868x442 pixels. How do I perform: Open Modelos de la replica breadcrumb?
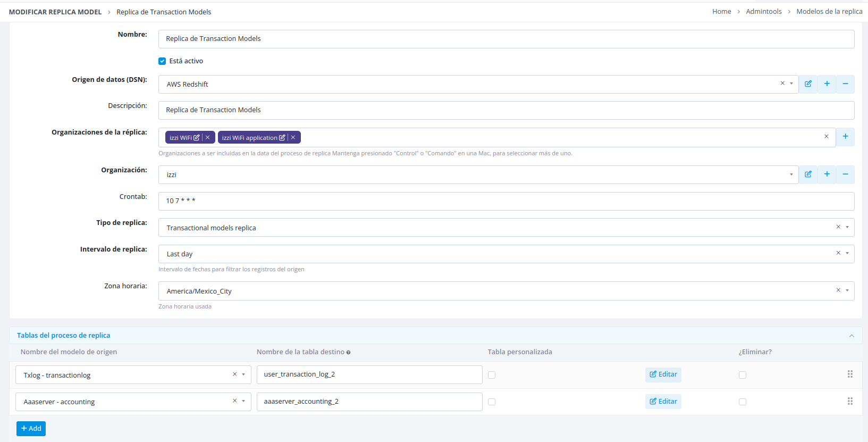tap(829, 12)
